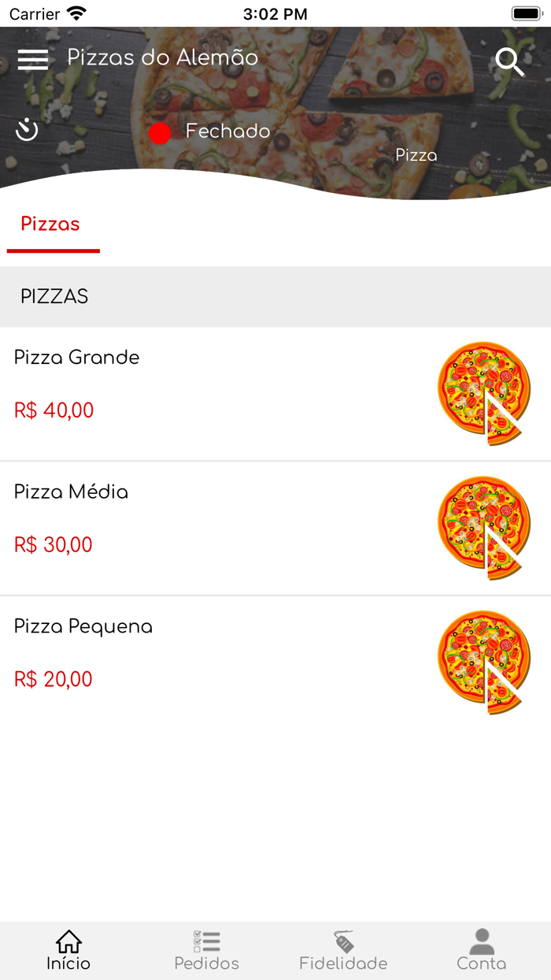Screen dimensions: 551x980
Task: Open the Pizza Grande item
Action: pyautogui.click(x=76, y=357)
